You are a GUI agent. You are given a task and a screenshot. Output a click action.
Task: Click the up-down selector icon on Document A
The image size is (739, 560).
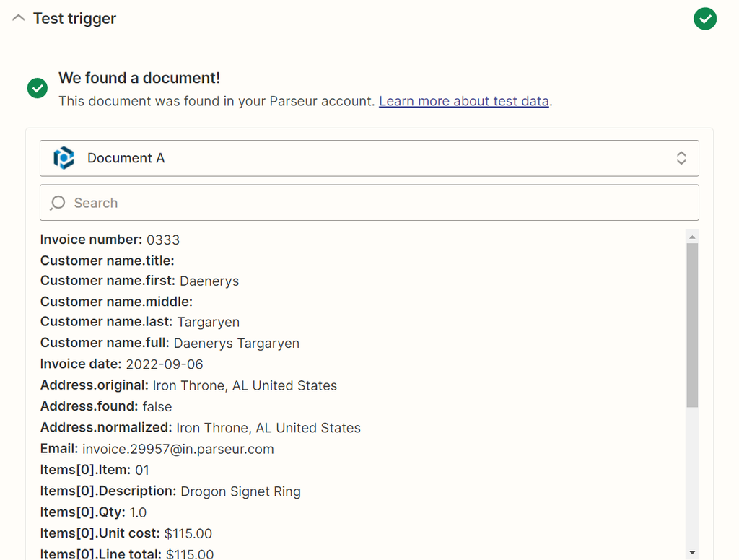681,157
